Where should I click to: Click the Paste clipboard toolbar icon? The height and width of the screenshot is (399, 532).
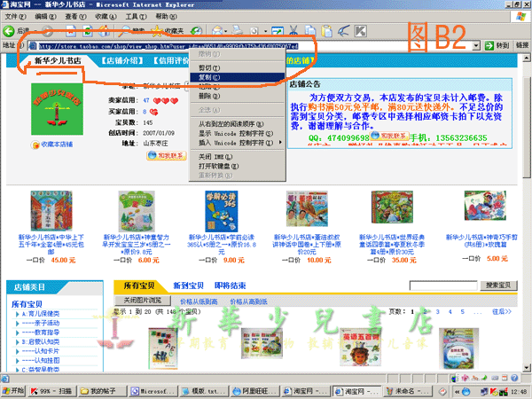pos(326,31)
